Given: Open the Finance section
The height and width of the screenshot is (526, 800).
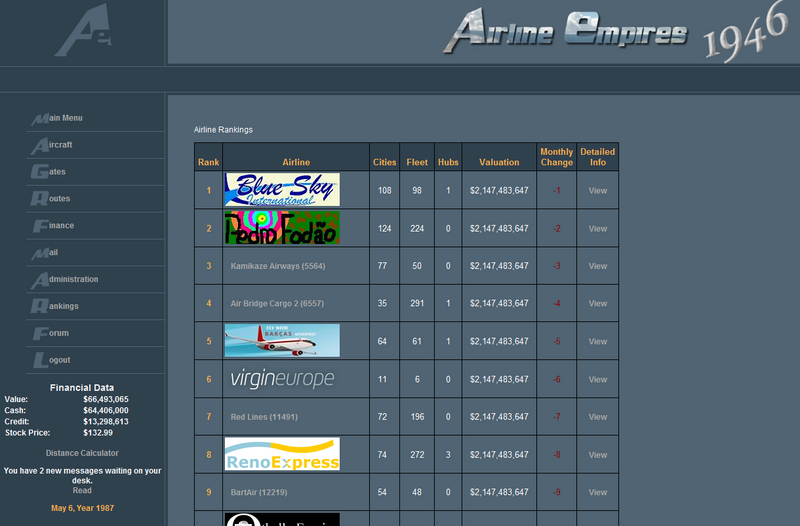Looking at the screenshot, I should pos(53,226).
